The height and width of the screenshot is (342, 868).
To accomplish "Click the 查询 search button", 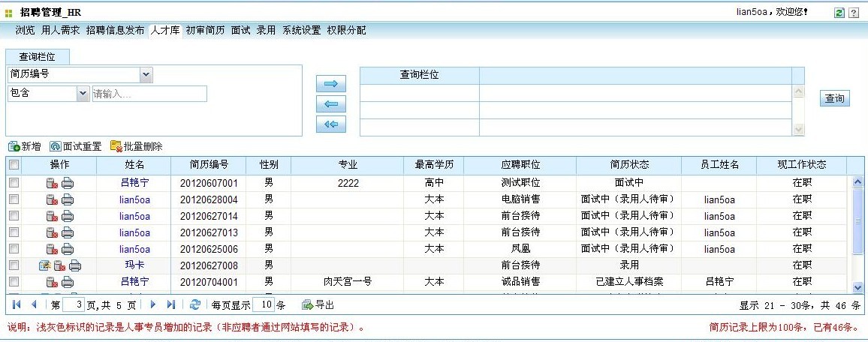I will pyautogui.click(x=834, y=98).
